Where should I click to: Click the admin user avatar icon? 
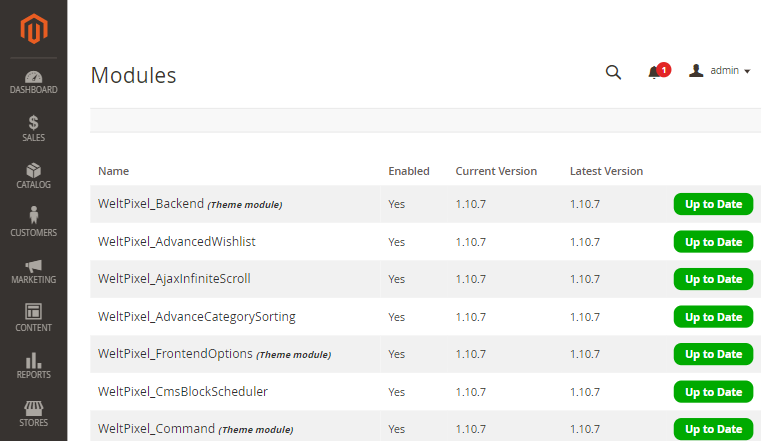tap(696, 71)
